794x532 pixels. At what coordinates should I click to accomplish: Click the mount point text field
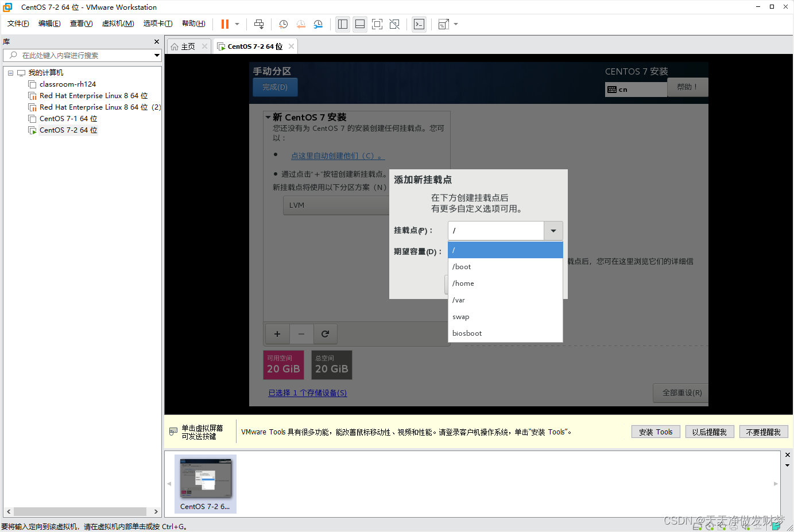[496, 231]
